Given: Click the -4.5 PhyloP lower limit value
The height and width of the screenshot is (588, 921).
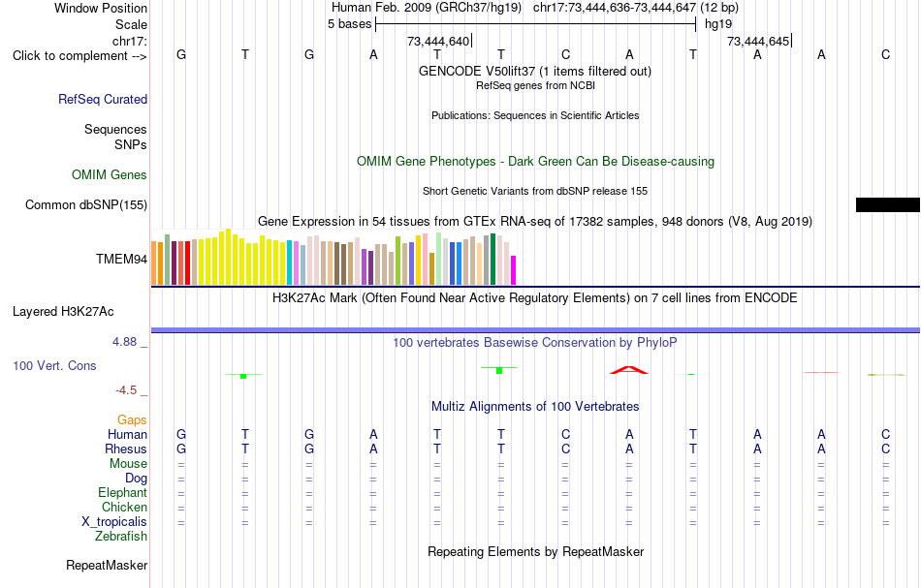Looking at the screenshot, I should point(126,390).
